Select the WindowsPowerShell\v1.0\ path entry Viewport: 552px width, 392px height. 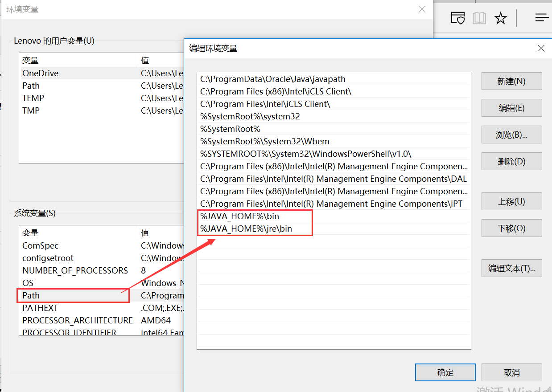click(x=334, y=154)
